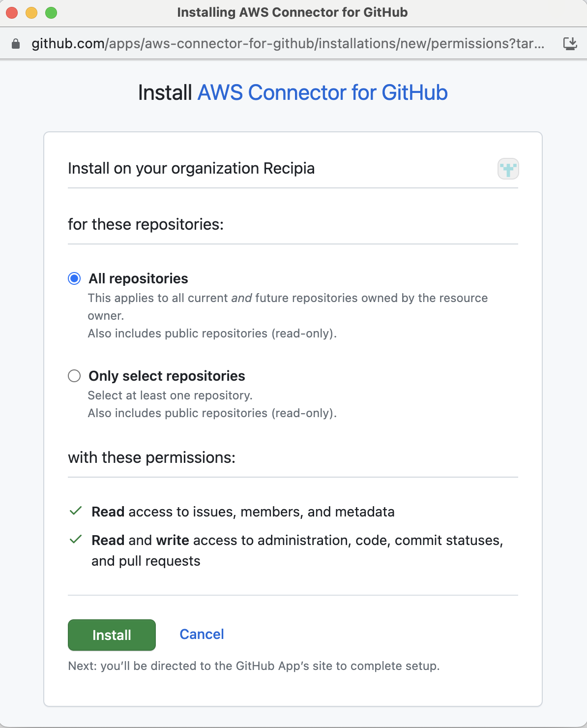Click the Select at least one repository text
The image size is (587, 728).
[170, 395]
